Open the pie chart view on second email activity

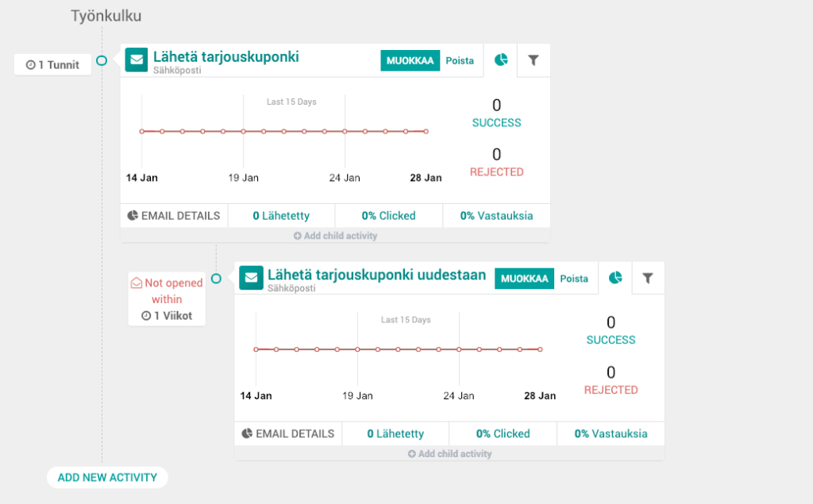615,278
